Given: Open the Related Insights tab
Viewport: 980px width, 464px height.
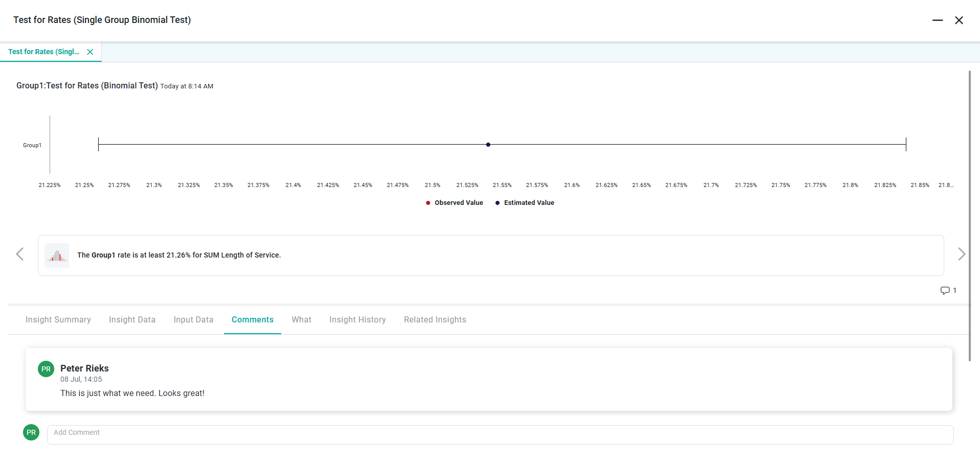Looking at the screenshot, I should 435,319.
